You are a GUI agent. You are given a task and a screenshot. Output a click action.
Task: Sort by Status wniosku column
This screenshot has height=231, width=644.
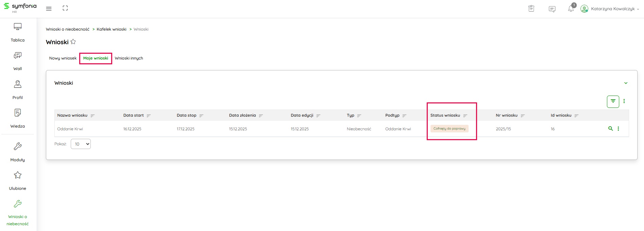coord(465,116)
